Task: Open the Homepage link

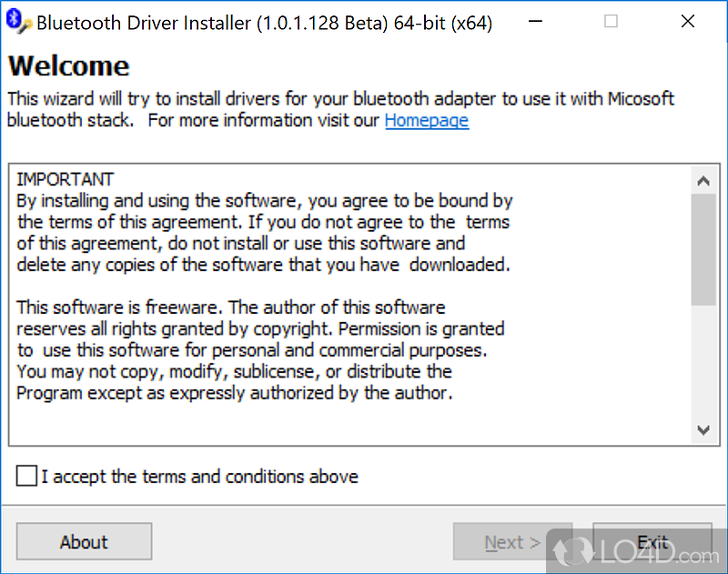Action: (427, 120)
